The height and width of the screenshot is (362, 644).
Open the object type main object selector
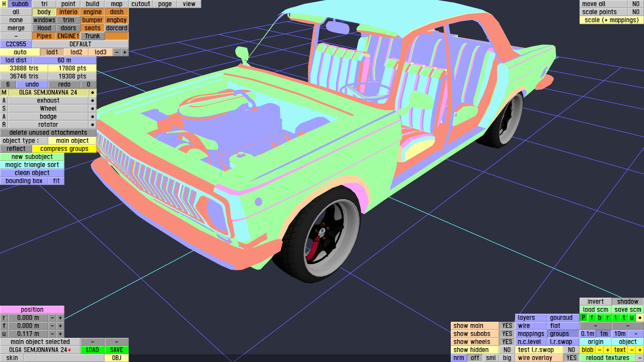click(72, 141)
